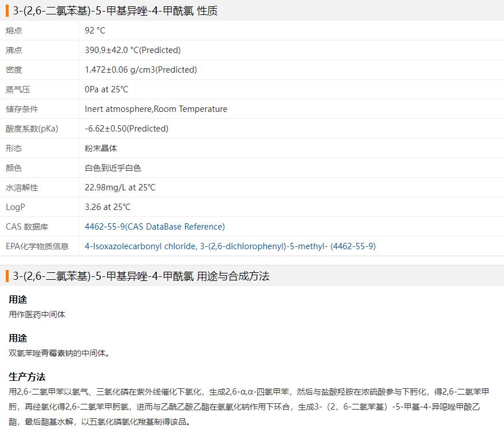Click the melting point value 92 °C
Viewport: 504px width, 435px height.
click(95, 31)
